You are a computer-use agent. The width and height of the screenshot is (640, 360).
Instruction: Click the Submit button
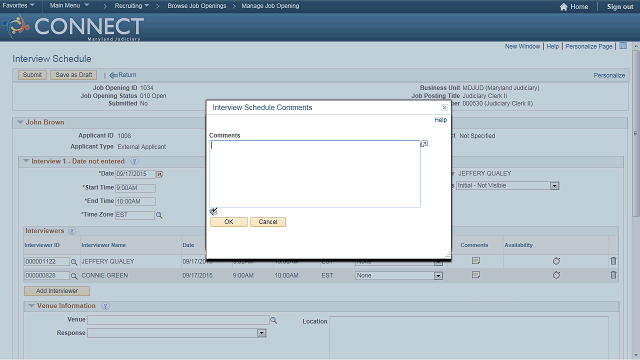click(32, 75)
